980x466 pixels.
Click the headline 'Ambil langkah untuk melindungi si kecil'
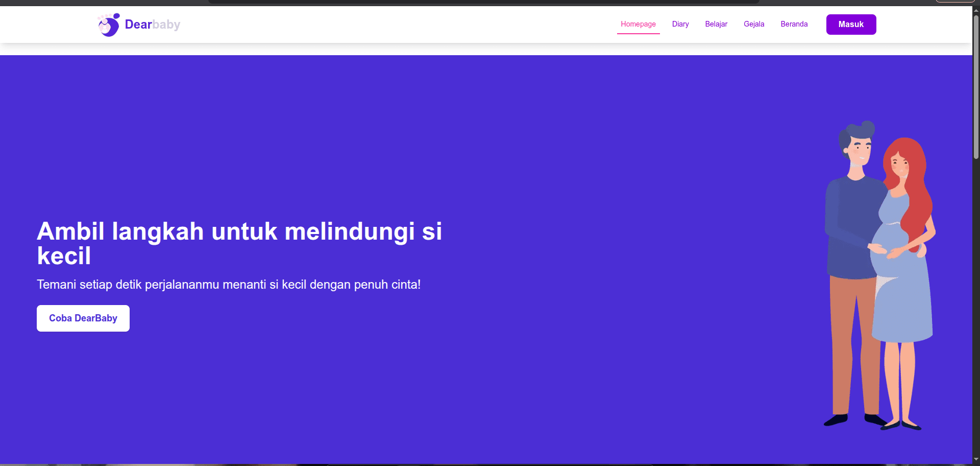tap(239, 244)
